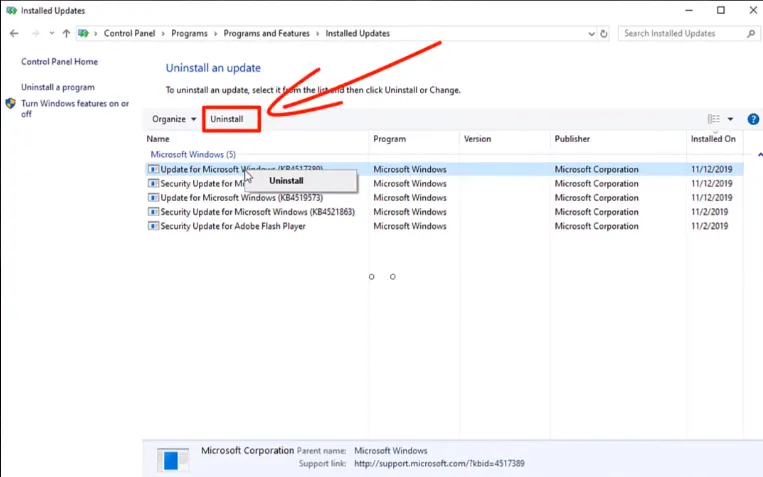Click the control panel icon in the address bar
The image size is (763, 477).
tap(84, 34)
